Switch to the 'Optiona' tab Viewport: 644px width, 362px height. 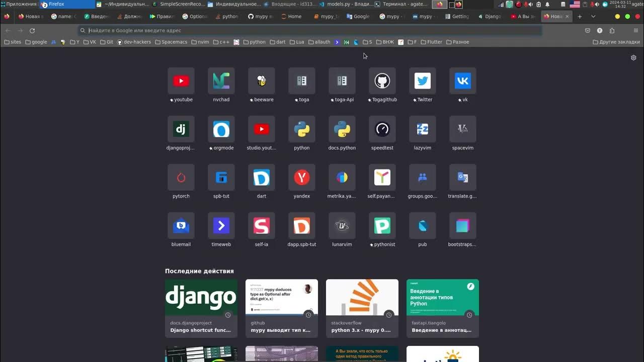(195, 17)
